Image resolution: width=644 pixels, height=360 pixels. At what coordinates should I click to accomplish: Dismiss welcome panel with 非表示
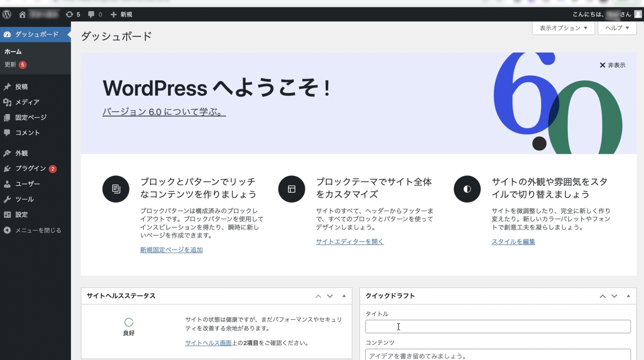coord(612,65)
